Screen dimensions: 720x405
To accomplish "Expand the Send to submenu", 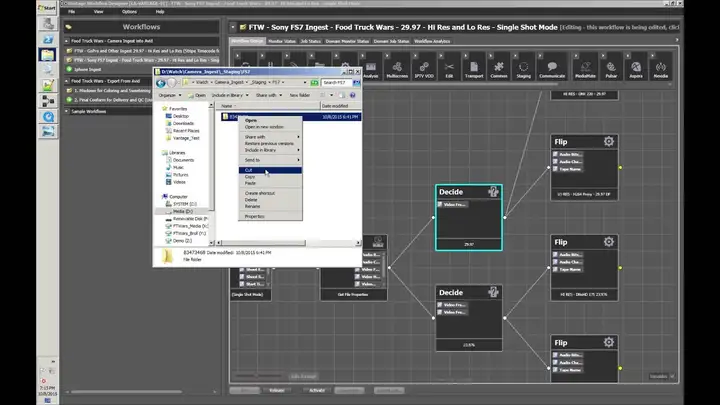I will pos(270,160).
